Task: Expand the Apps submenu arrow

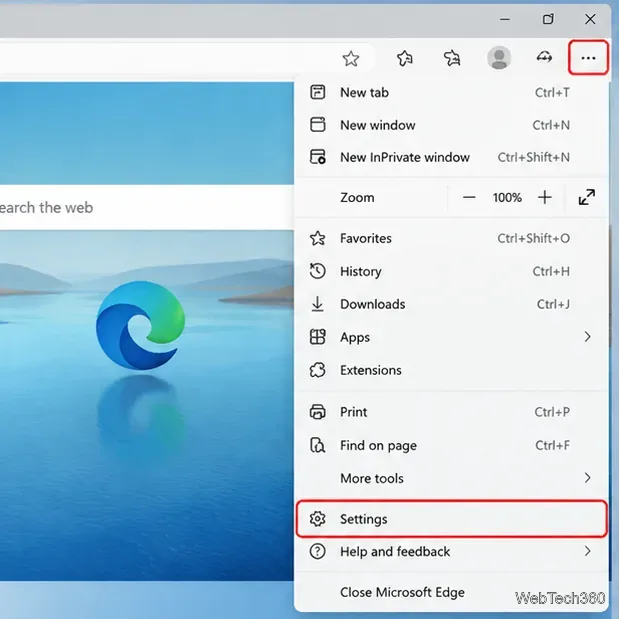Action: click(x=588, y=337)
